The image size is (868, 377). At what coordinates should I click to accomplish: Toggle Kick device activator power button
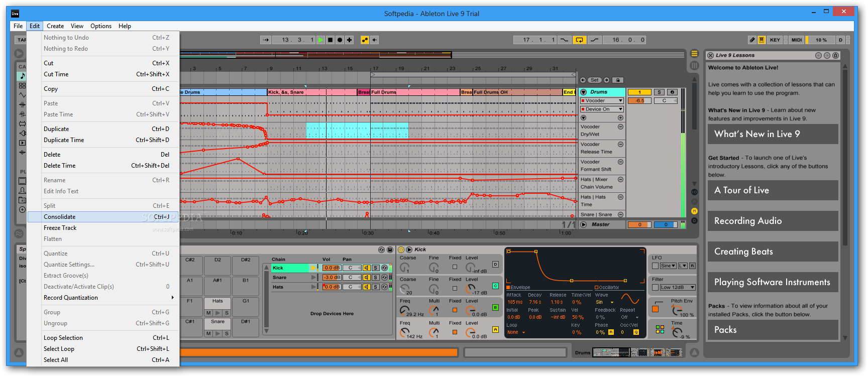pos(401,249)
